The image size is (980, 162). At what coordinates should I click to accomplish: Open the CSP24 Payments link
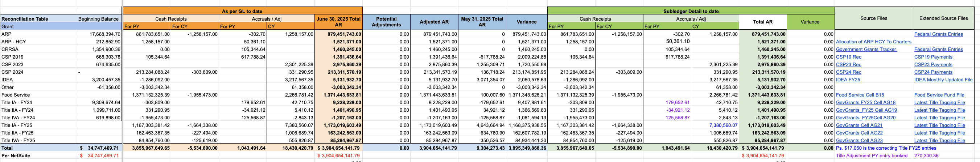coord(933,72)
